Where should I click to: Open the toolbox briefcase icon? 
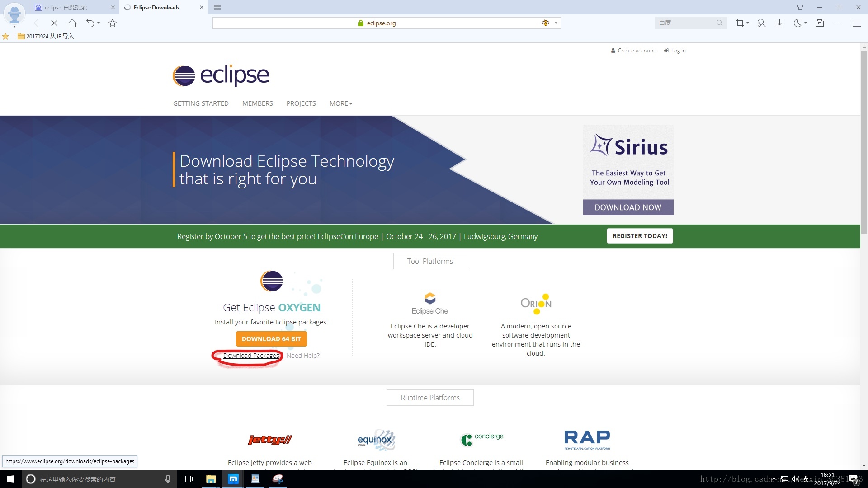819,23
